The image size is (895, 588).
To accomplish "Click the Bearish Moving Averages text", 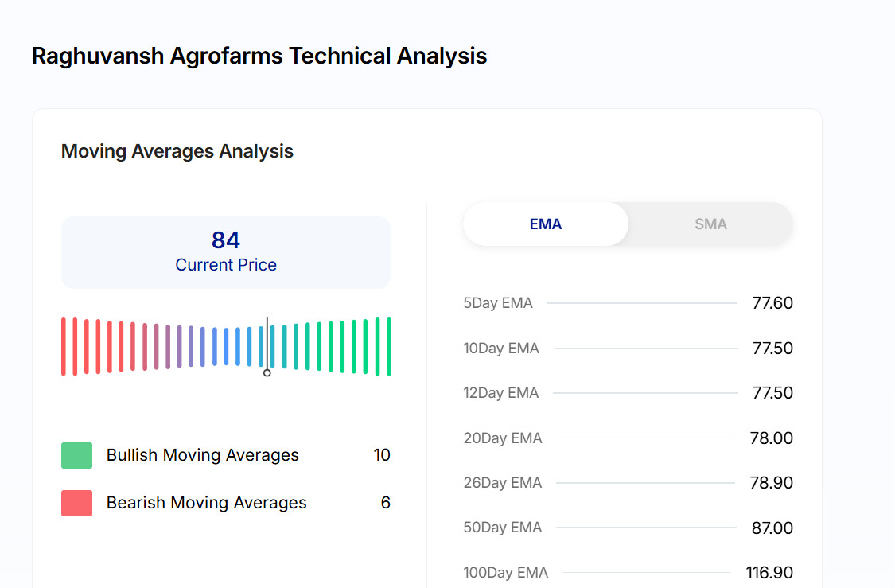I will point(207,503).
